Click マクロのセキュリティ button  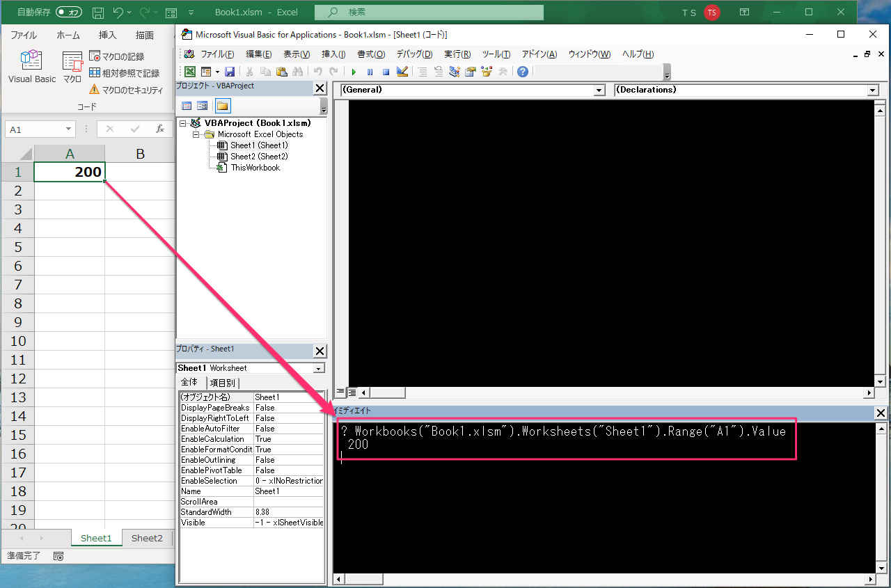pyautogui.click(x=126, y=90)
